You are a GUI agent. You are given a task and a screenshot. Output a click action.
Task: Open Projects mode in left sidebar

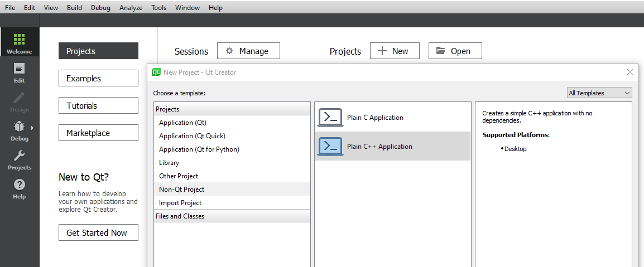click(20, 160)
